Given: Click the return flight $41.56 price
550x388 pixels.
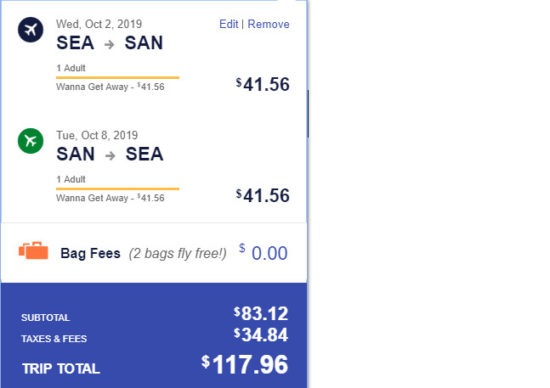Looking at the screenshot, I should [x=263, y=195].
